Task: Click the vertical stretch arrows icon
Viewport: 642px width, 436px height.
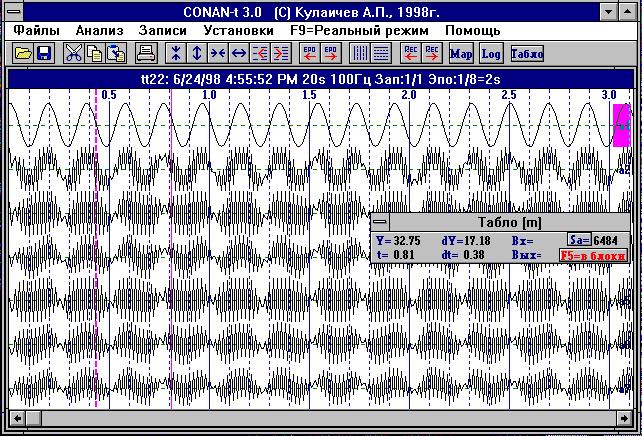Action: pos(197,53)
